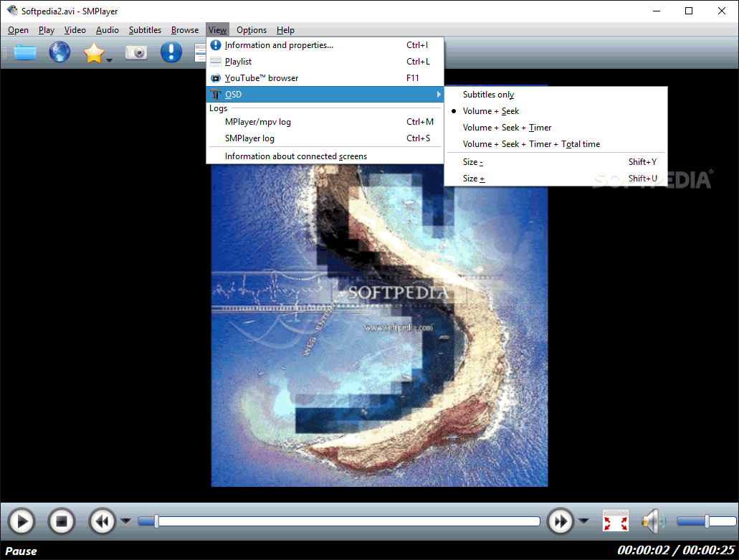Click the partly hidden playlist toolbar icon
The width and height of the screenshot is (739, 560).
[x=200, y=52]
